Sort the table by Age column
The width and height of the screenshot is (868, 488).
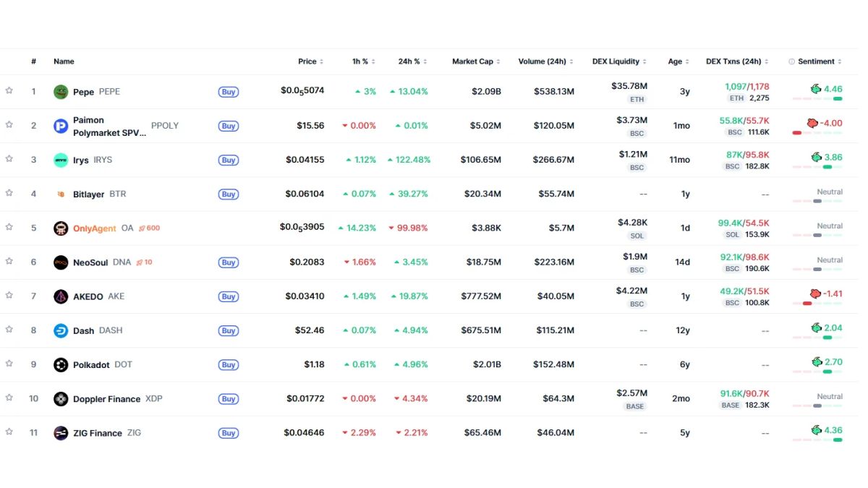pyautogui.click(x=679, y=61)
